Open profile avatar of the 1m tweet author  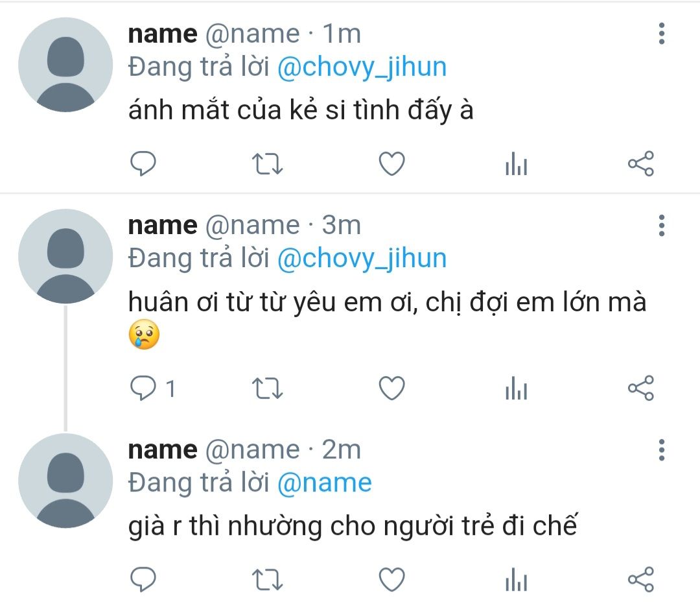point(65,65)
